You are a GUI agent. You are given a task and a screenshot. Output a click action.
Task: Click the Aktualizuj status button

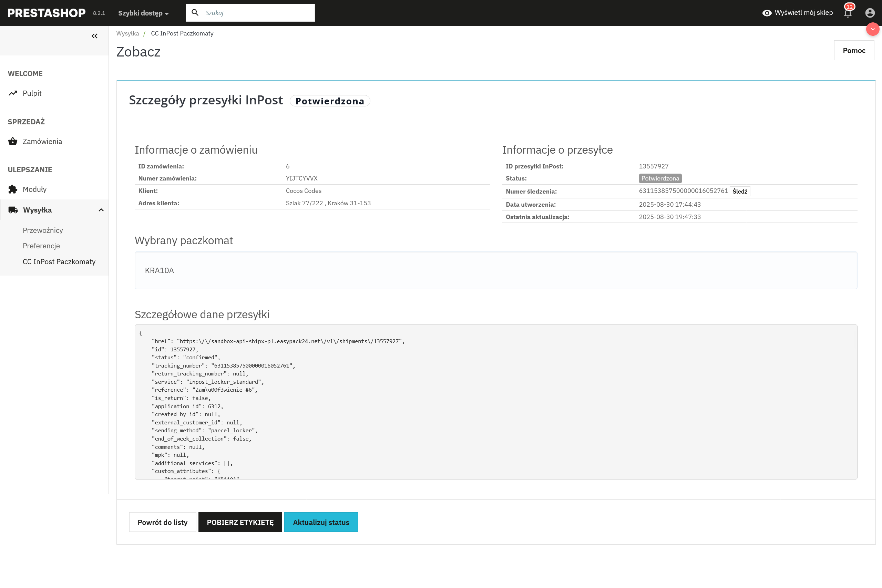(321, 522)
